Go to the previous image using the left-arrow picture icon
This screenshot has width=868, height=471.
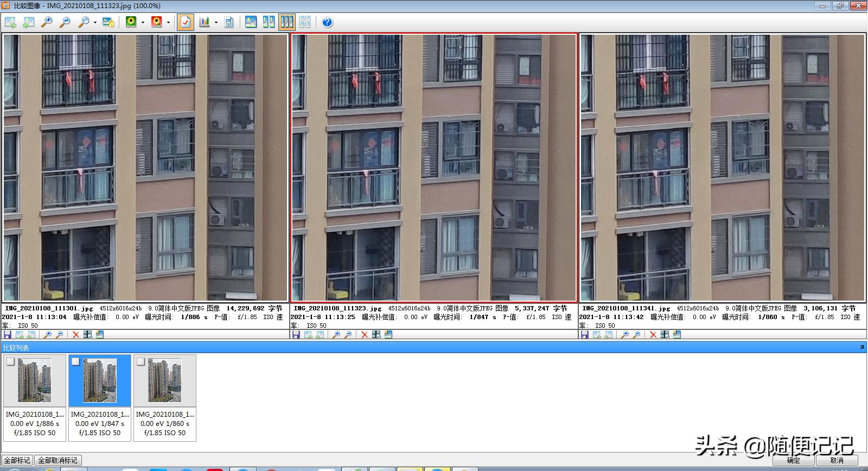point(10,22)
